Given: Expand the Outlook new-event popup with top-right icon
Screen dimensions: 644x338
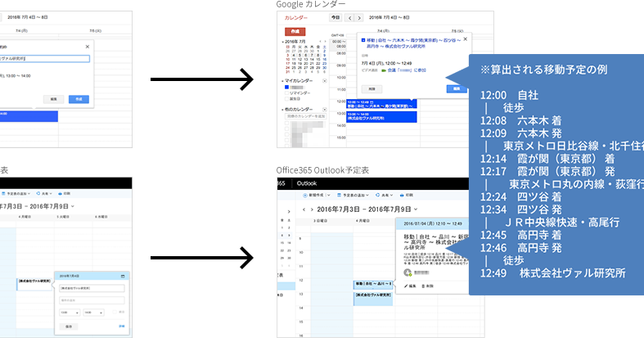Looking at the screenshot, I should point(123,277).
